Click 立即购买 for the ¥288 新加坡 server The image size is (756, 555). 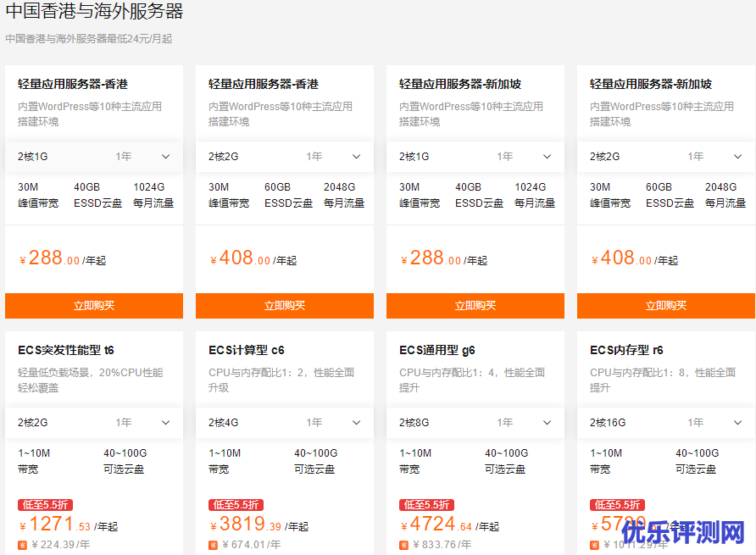[475, 306]
